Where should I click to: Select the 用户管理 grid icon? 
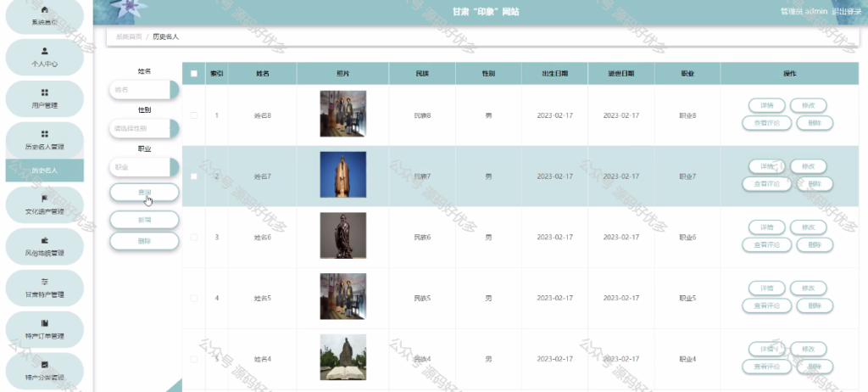coord(45,92)
